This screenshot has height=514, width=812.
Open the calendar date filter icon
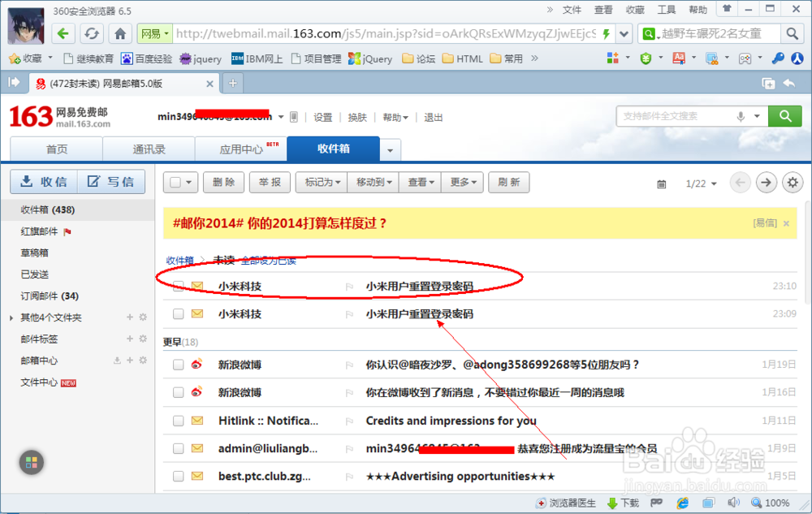tap(661, 184)
